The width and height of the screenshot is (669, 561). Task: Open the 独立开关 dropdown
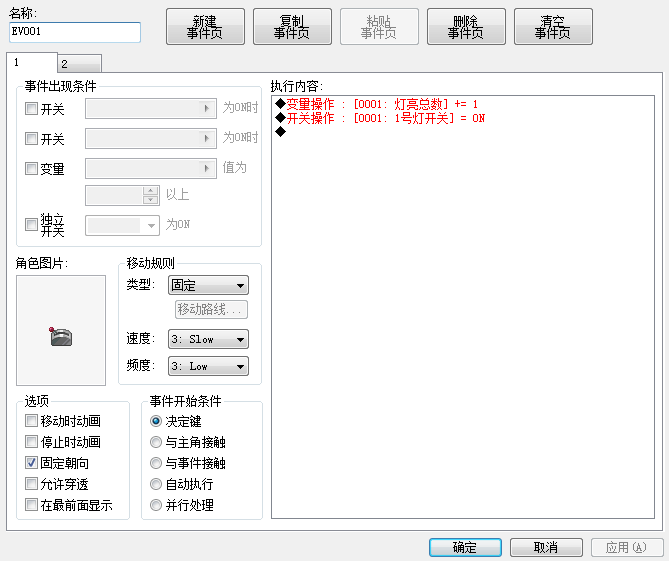tap(122, 225)
